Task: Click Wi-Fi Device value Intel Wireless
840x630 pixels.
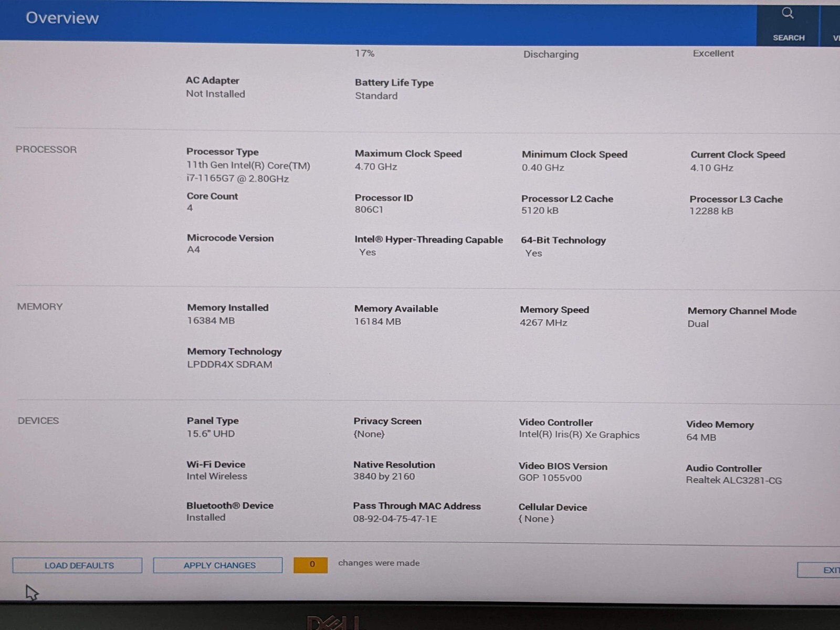Action: click(x=217, y=476)
